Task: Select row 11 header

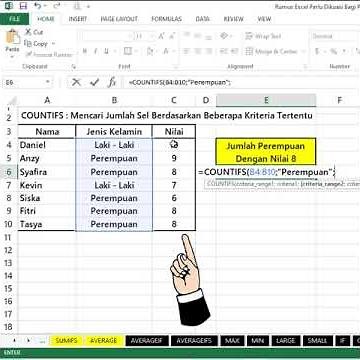Action: click(8, 237)
